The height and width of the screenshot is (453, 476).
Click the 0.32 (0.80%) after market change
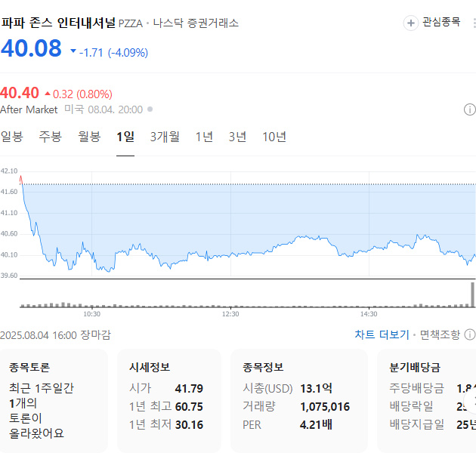[x=82, y=94]
